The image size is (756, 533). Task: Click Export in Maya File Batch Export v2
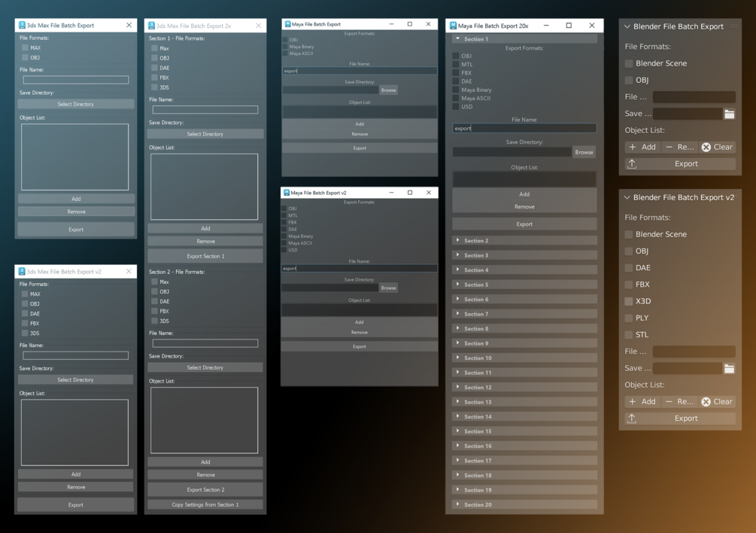[x=360, y=346]
